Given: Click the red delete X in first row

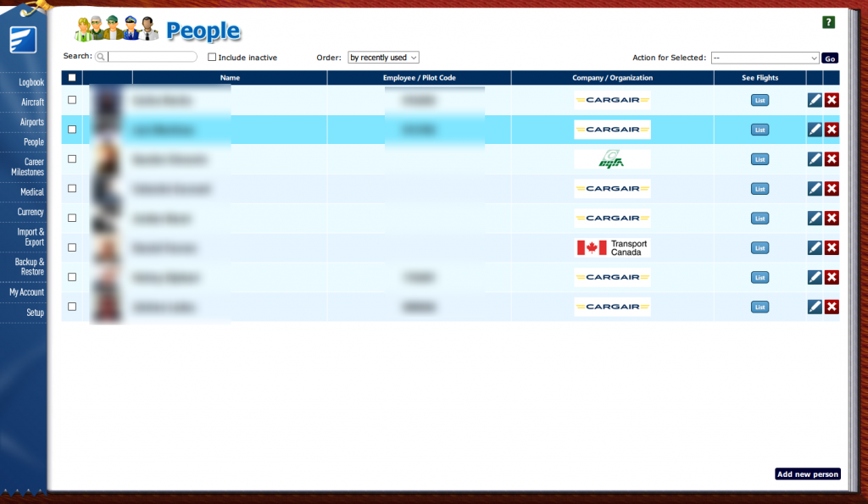Looking at the screenshot, I should click(832, 100).
